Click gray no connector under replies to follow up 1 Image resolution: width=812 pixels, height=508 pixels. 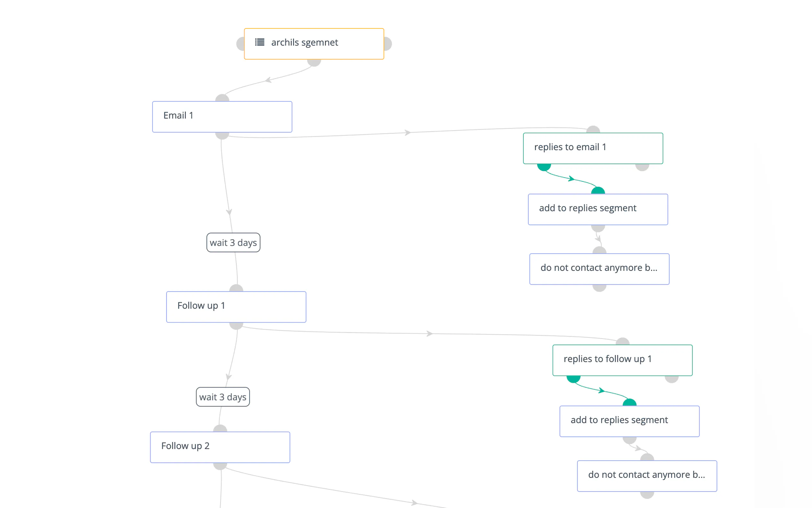click(x=671, y=379)
